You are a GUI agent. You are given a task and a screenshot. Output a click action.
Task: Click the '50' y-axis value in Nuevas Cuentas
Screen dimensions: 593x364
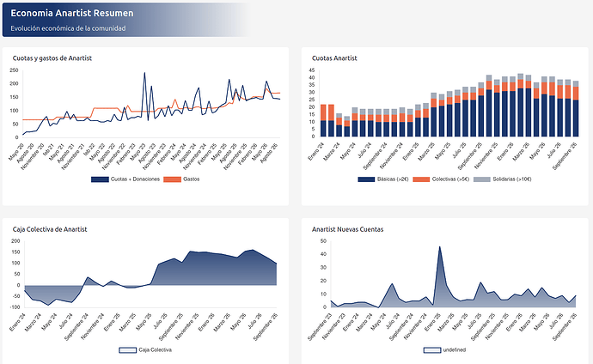pyautogui.click(x=323, y=241)
